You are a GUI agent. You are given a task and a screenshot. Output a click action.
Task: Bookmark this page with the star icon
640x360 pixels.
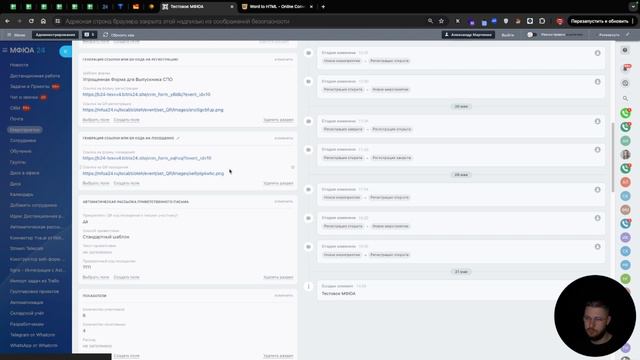(441, 21)
